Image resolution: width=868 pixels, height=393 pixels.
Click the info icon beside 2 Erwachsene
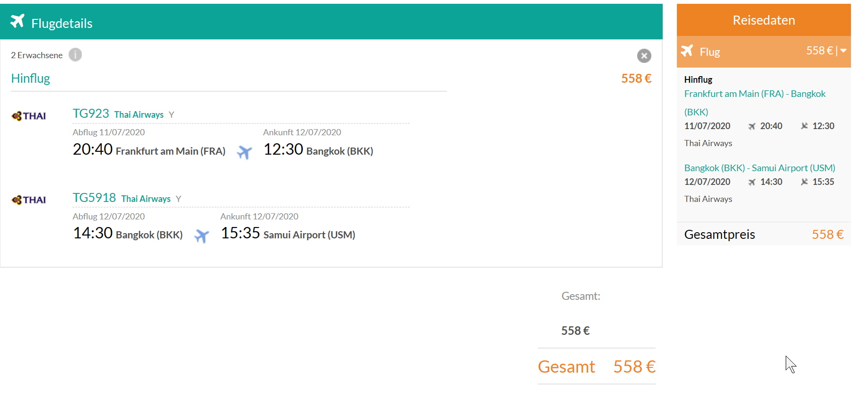[x=75, y=55]
